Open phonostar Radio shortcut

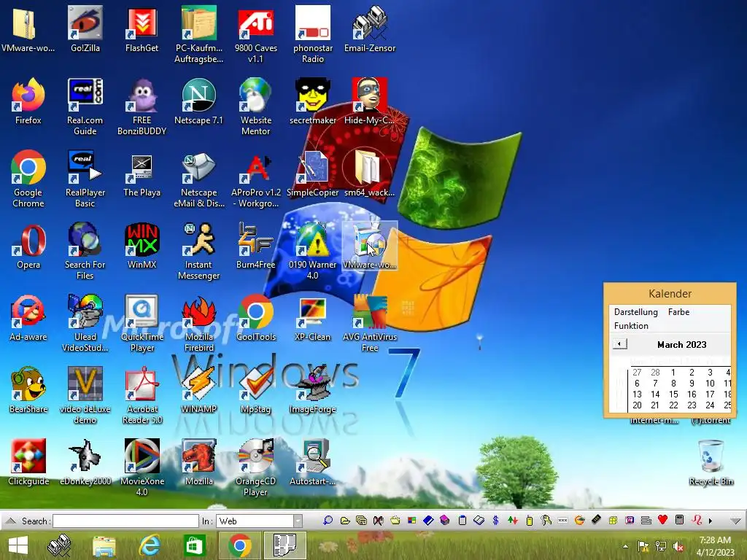tap(312, 34)
